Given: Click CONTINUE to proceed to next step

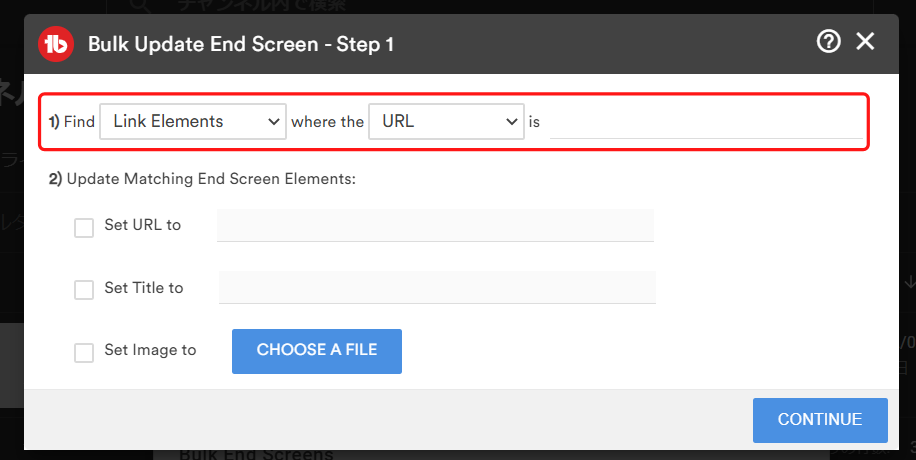Looking at the screenshot, I should [x=820, y=420].
